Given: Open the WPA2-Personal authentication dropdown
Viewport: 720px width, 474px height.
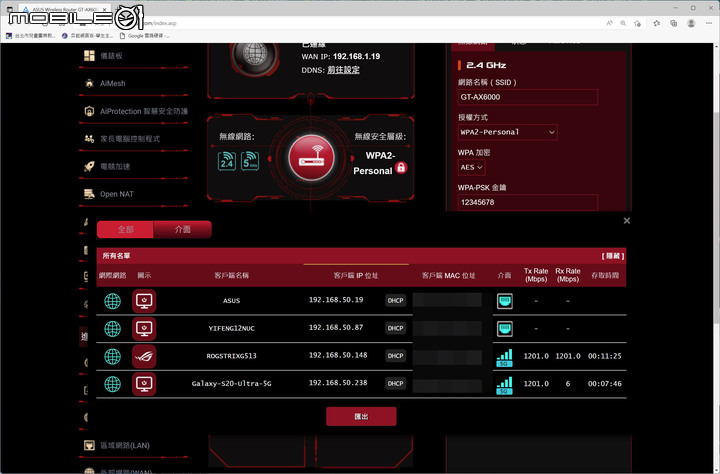Looking at the screenshot, I should coord(507,132).
